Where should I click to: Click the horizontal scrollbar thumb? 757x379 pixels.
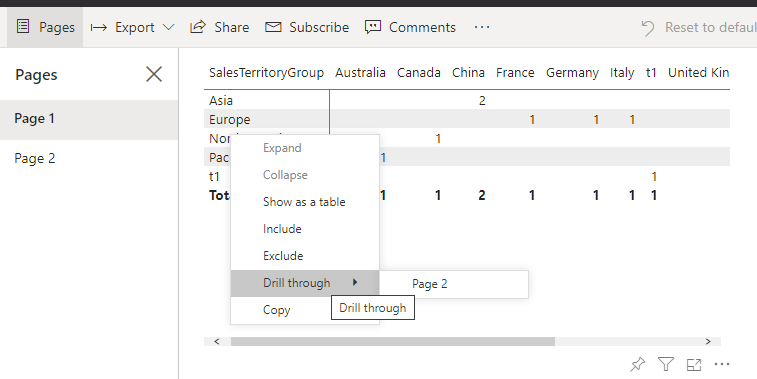(x=393, y=341)
